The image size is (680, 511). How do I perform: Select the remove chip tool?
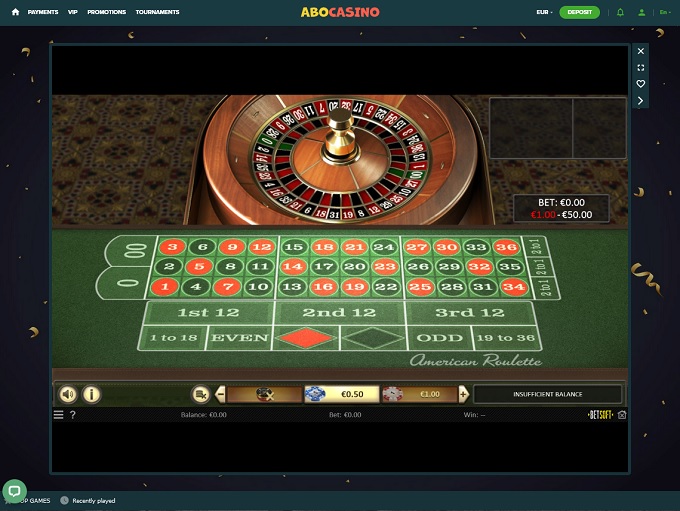(x=264, y=394)
